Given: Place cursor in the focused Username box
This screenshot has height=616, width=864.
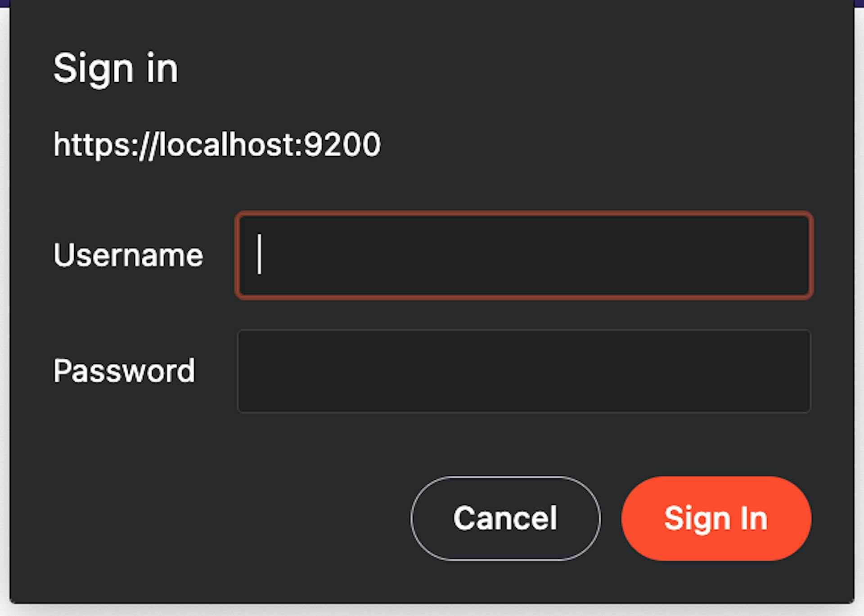Looking at the screenshot, I should [x=524, y=255].
